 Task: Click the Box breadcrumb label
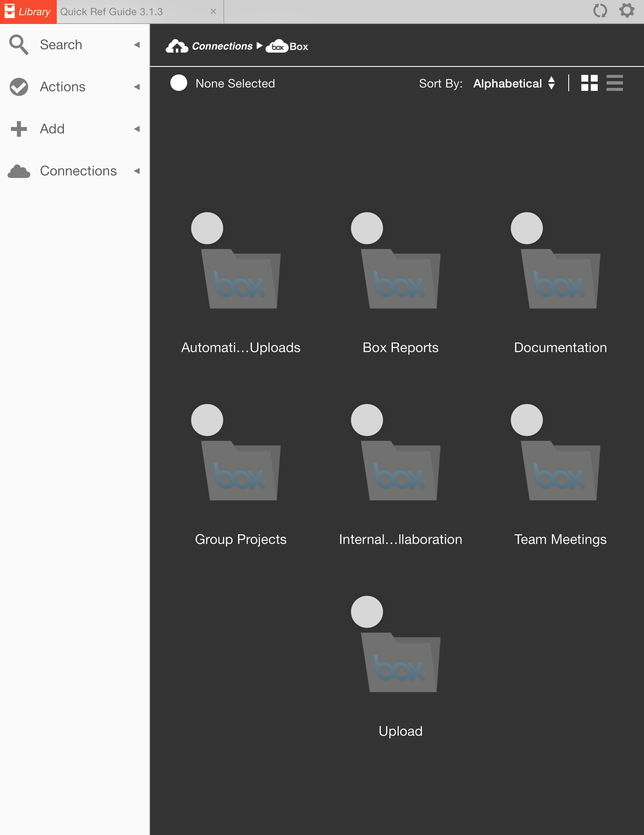point(299,47)
